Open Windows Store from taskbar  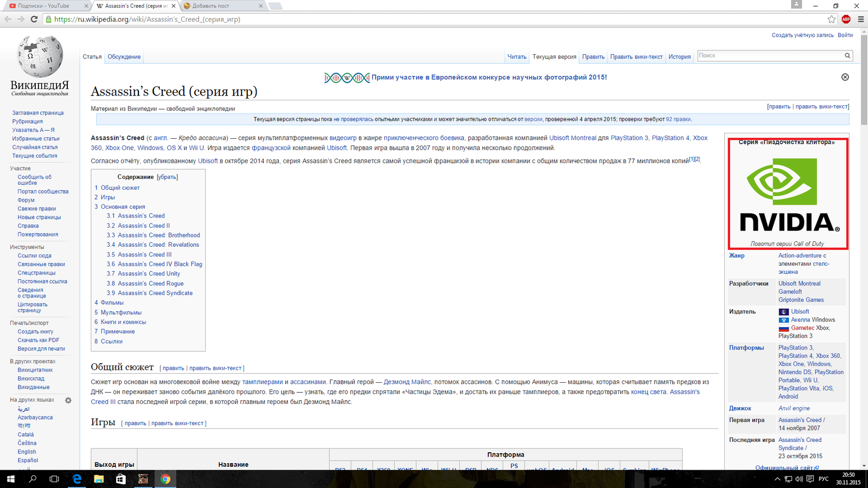click(x=121, y=479)
